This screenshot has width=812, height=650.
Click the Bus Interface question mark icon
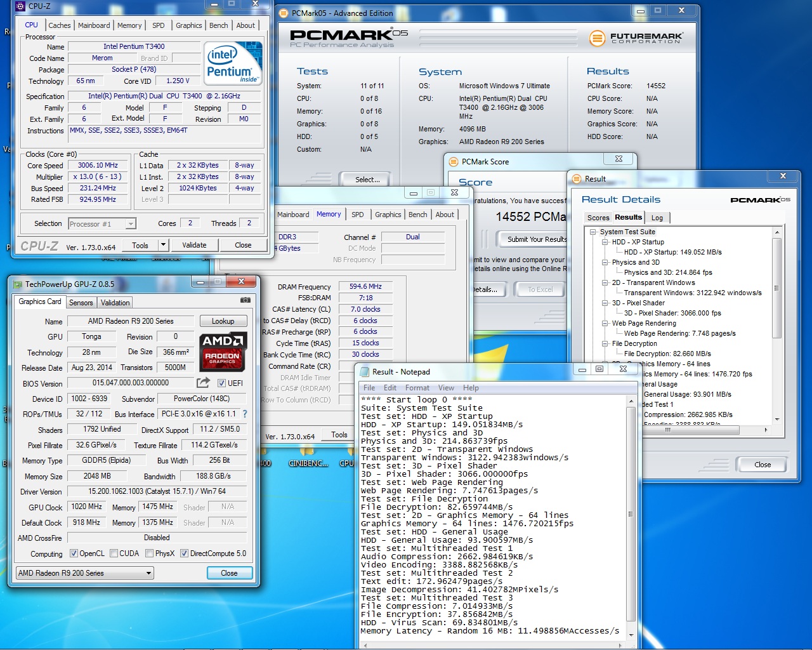coord(244,413)
